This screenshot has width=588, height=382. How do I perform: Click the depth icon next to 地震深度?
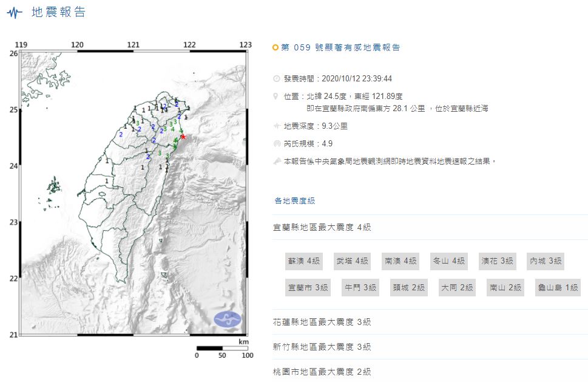point(277,126)
